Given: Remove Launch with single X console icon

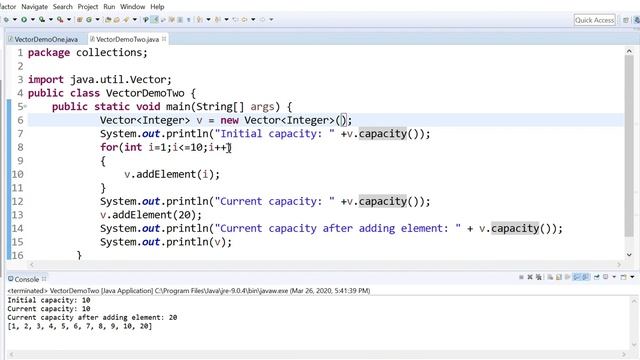Looking at the screenshot, I should (x=530, y=277).
